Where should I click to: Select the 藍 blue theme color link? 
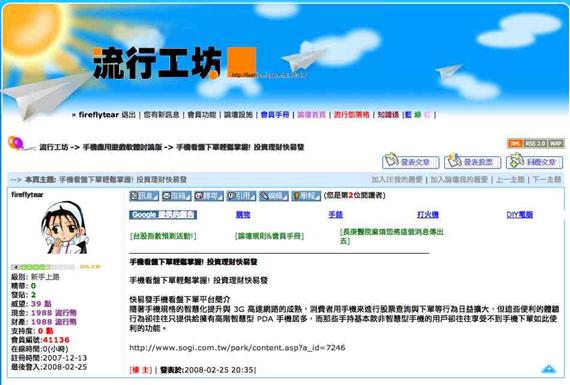[x=408, y=115]
